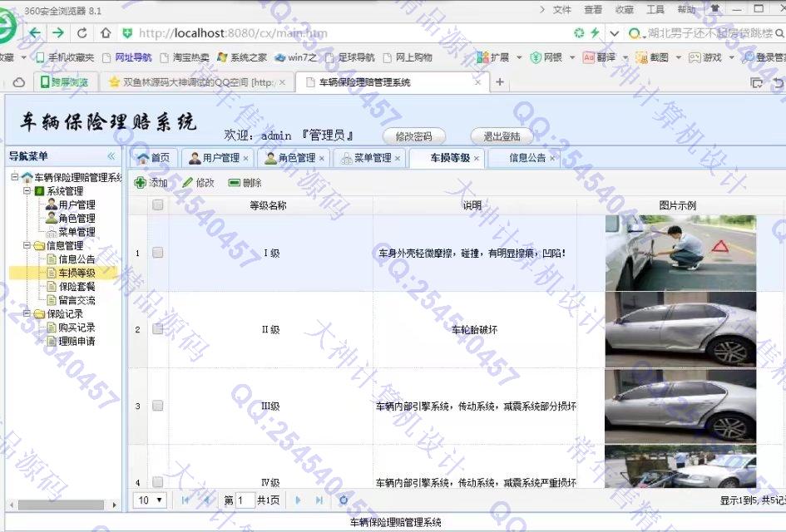Viewport: 786px width, 532px height.
Task: Switch to the 首页 tab
Action: pyautogui.click(x=153, y=158)
